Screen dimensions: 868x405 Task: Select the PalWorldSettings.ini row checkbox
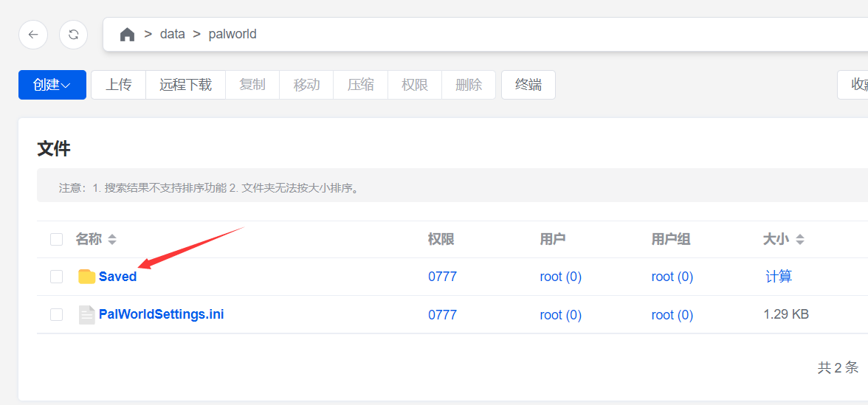[57, 315]
